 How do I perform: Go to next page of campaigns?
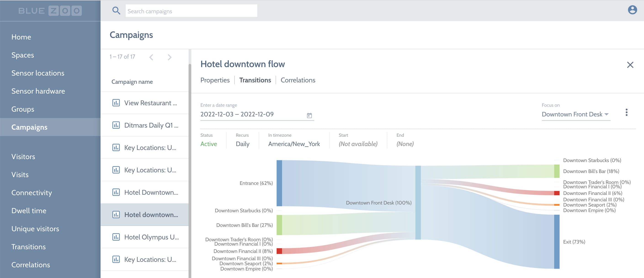pos(170,57)
